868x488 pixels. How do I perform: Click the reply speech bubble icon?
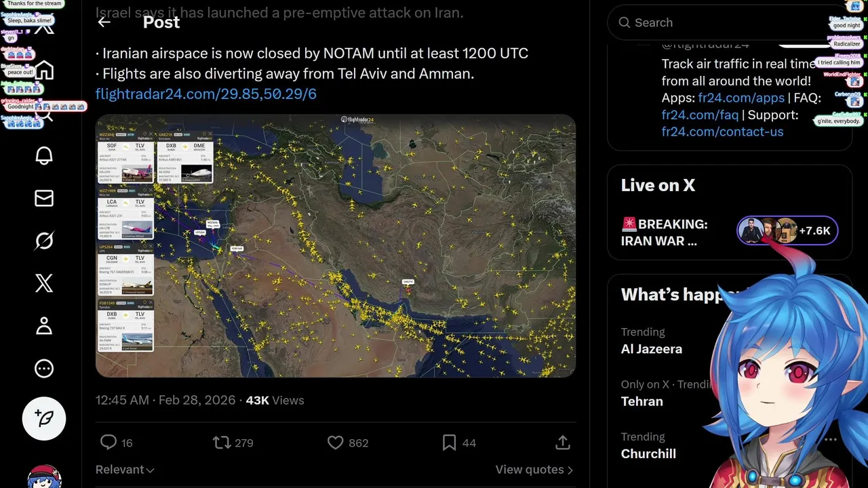pos(108,443)
